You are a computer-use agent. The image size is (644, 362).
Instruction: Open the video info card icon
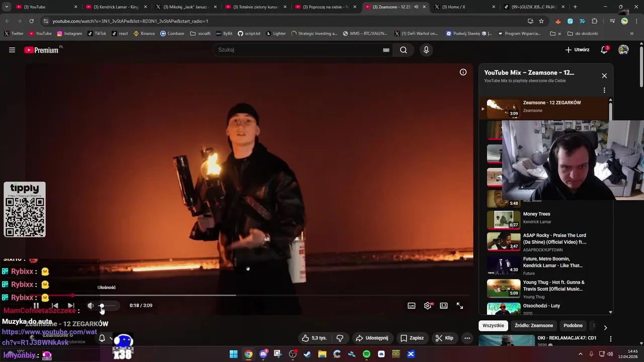pyautogui.click(x=463, y=72)
